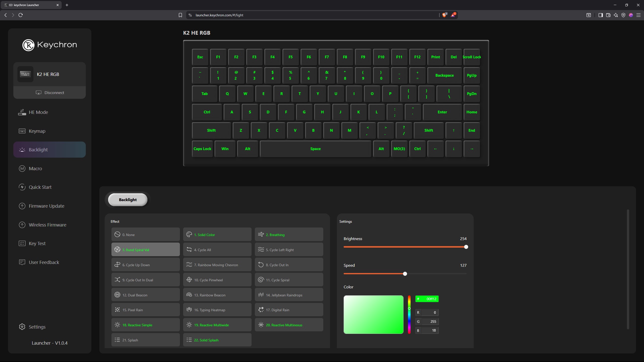The image size is (644, 362).
Task: Click the Disconnect button
Action: 50,93
